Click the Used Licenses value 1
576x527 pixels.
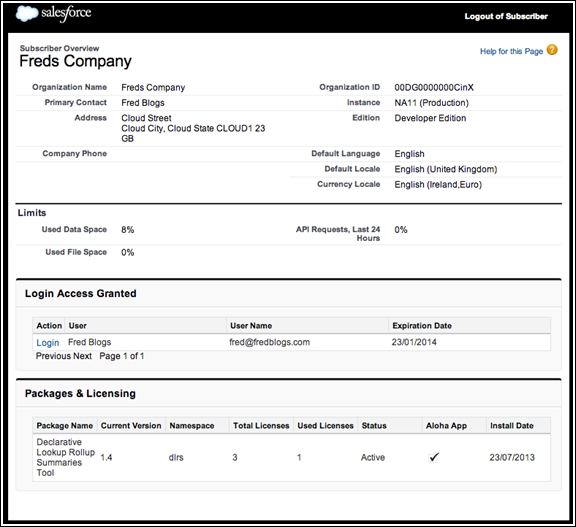[x=299, y=457]
